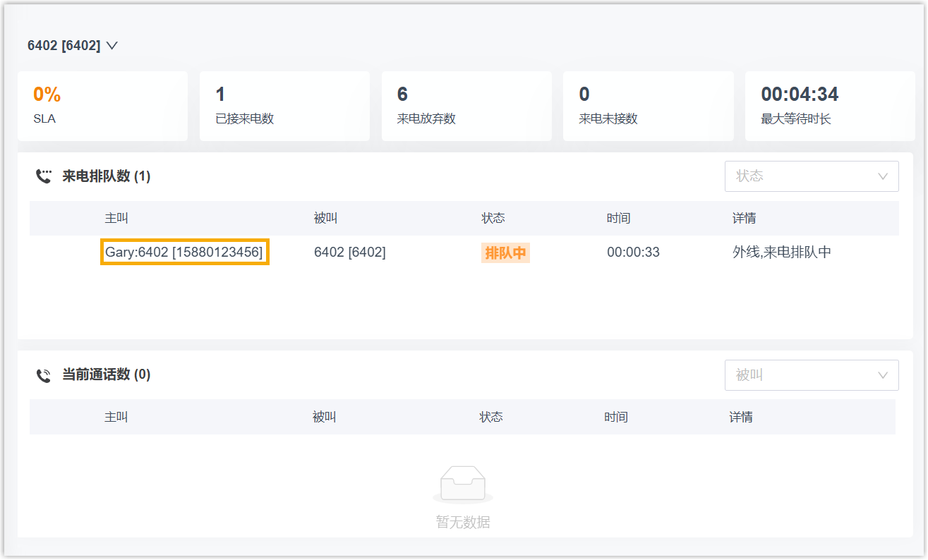Click the chevron arrow in 被叫 dropdown

(x=882, y=375)
